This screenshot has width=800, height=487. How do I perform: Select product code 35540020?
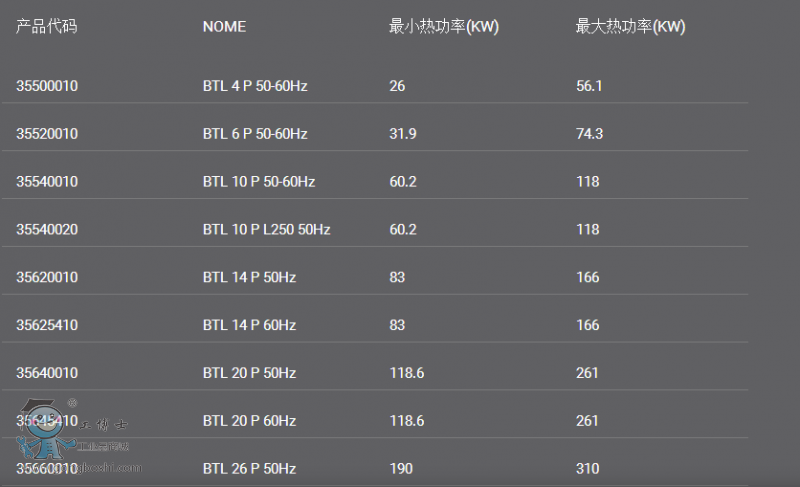click(47, 230)
